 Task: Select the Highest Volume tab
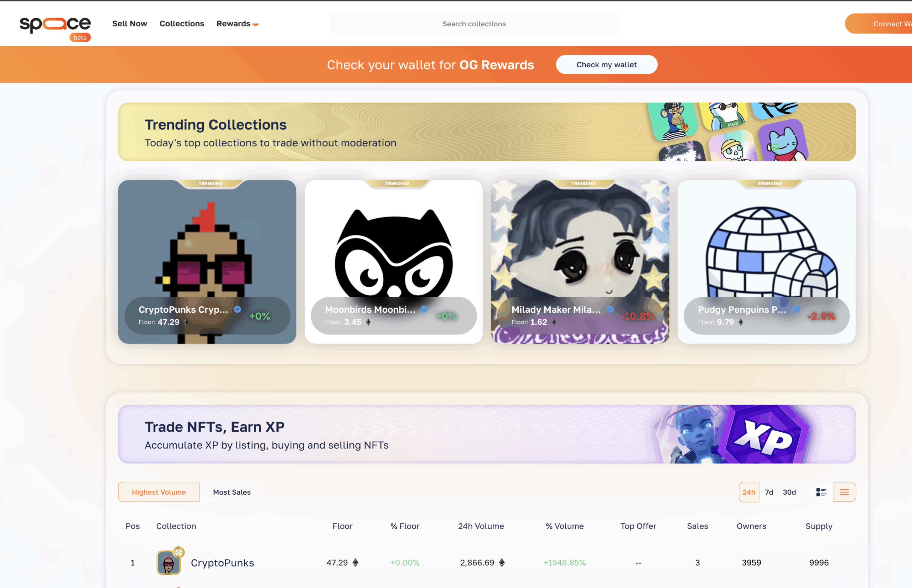point(159,492)
